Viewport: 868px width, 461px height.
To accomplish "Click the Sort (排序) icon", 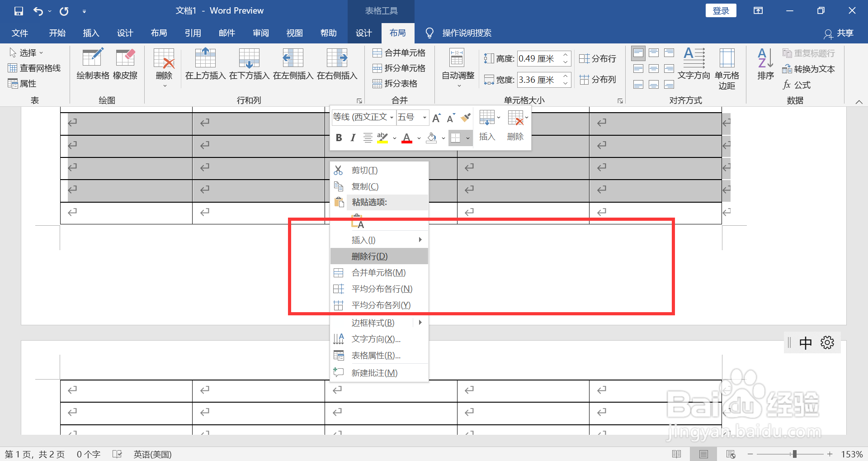I will pos(764,65).
